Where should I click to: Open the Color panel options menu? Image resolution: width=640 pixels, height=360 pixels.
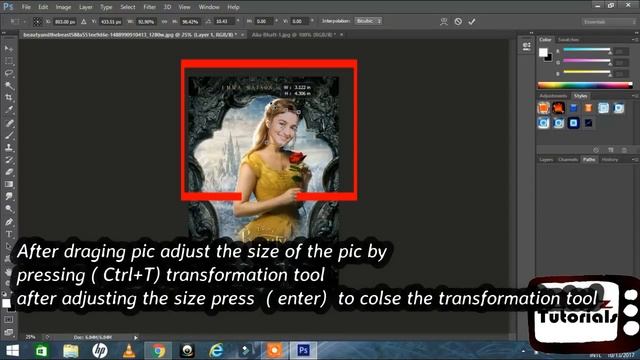click(x=635, y=40)
